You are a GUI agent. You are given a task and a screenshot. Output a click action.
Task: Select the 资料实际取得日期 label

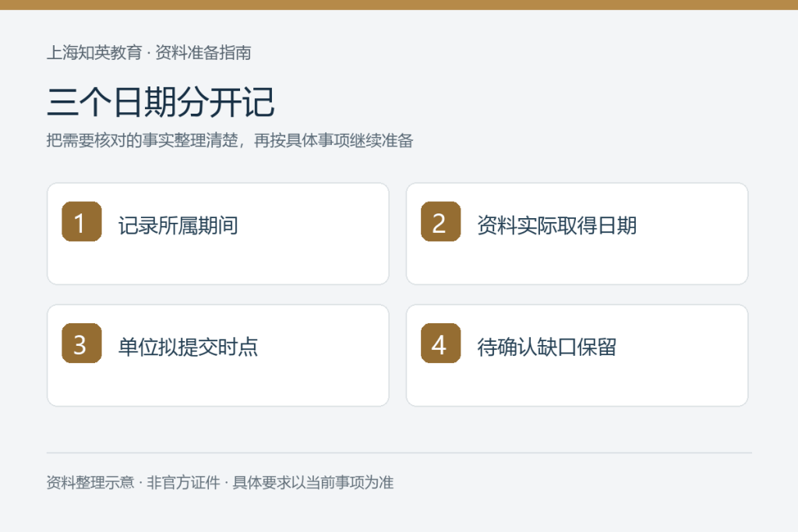tap(556, 225)
